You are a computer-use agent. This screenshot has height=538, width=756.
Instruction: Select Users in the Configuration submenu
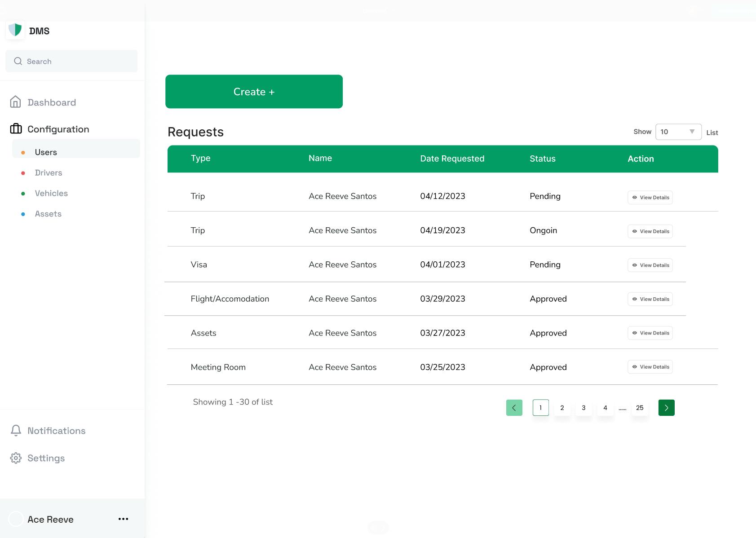46,152
